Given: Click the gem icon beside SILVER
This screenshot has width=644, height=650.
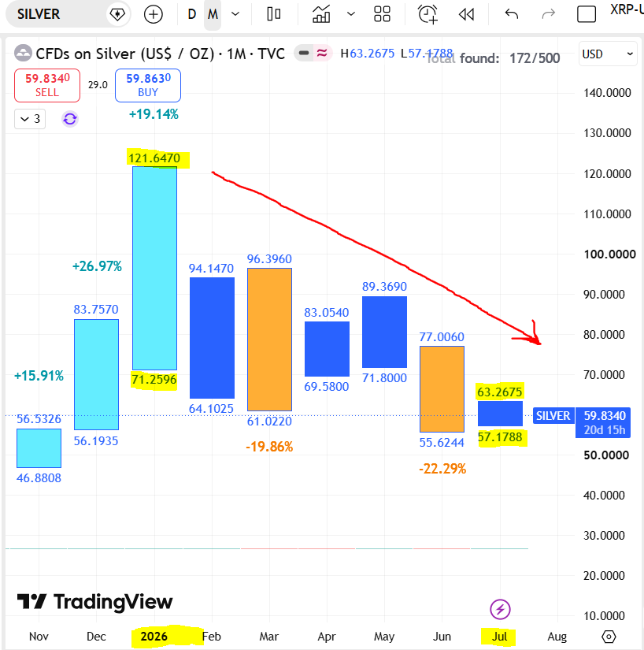Looking at the screenshot, I should click(117, 14).
